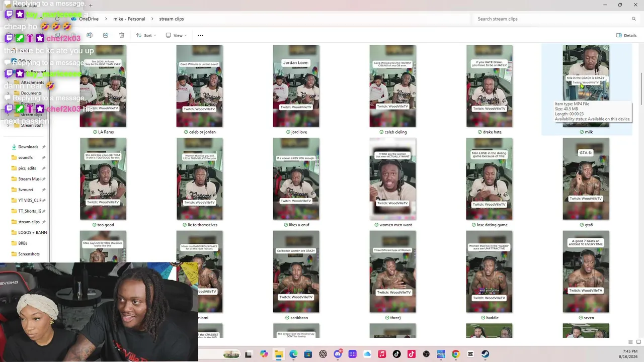
Task: Select the LA Rams video thumbnail
Action: [103, 86]
